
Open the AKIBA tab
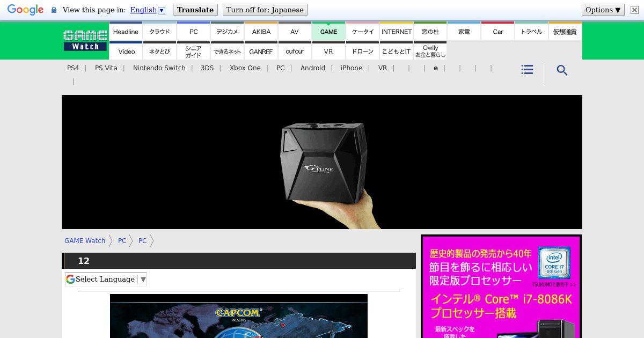coord(261,32)
